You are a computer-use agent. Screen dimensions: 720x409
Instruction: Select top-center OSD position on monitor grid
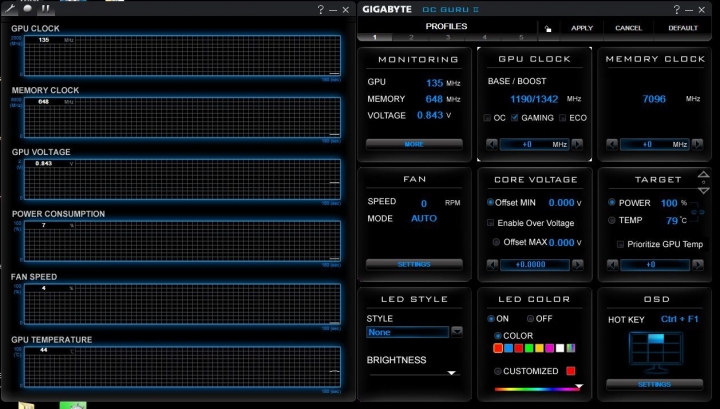click(656, 339)
